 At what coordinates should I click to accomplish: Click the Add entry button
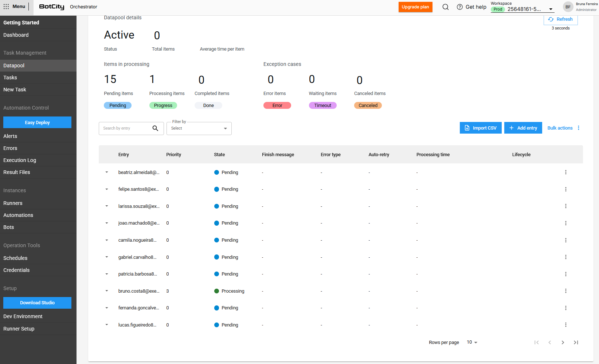[x=523, y=128]
